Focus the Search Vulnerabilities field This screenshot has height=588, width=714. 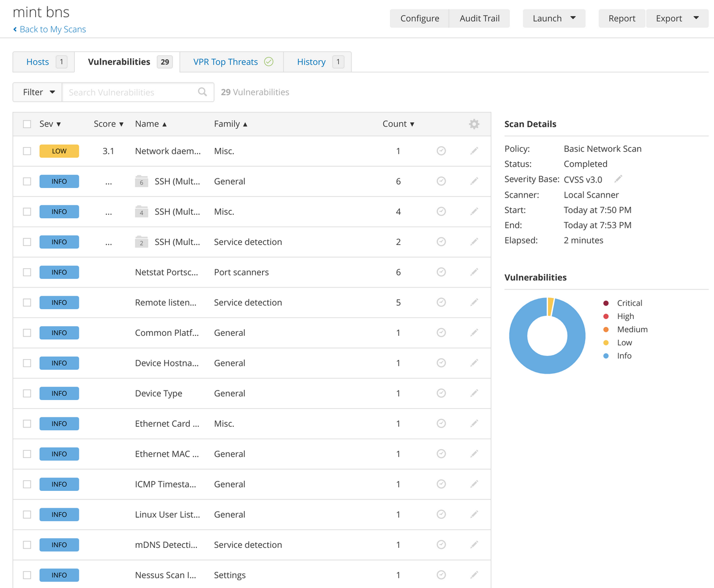coord(131,92)
